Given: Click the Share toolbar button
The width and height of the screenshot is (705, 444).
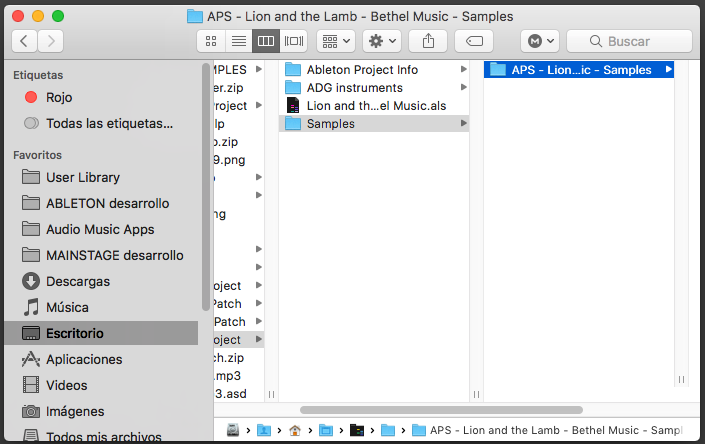Looking at the screenshot, I should [x=428, y=41].
